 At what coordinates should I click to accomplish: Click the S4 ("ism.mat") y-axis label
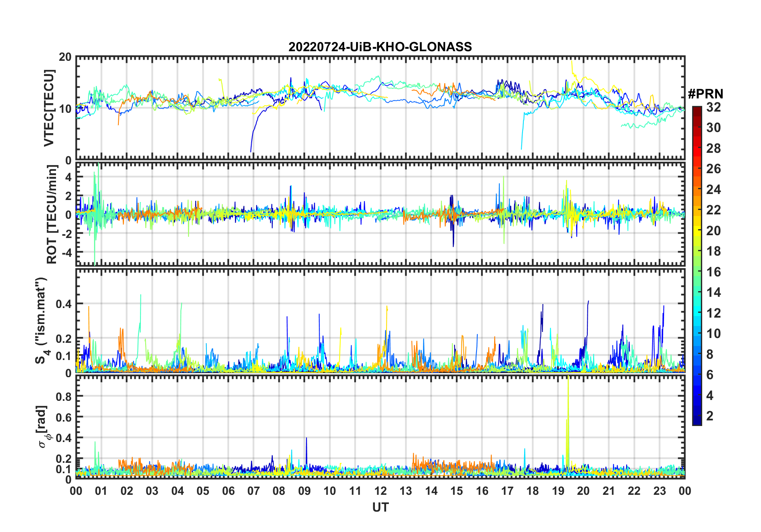point(41,321)
